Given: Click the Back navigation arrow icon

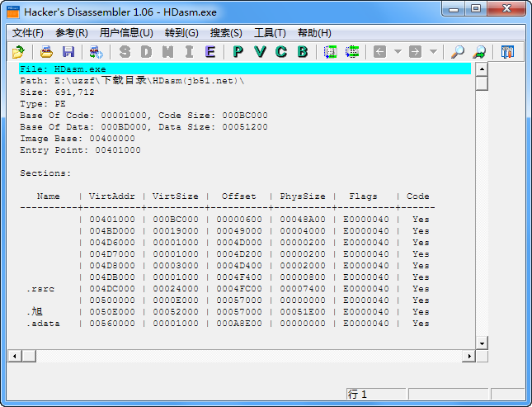Looking at the screenshot, I should (379, 52).
